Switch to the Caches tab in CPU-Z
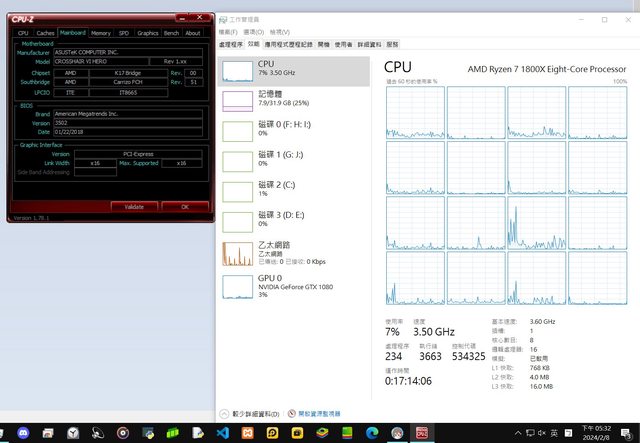Image resolution: width=640 pixels, height=443 pixels. [x=45, y=33]
